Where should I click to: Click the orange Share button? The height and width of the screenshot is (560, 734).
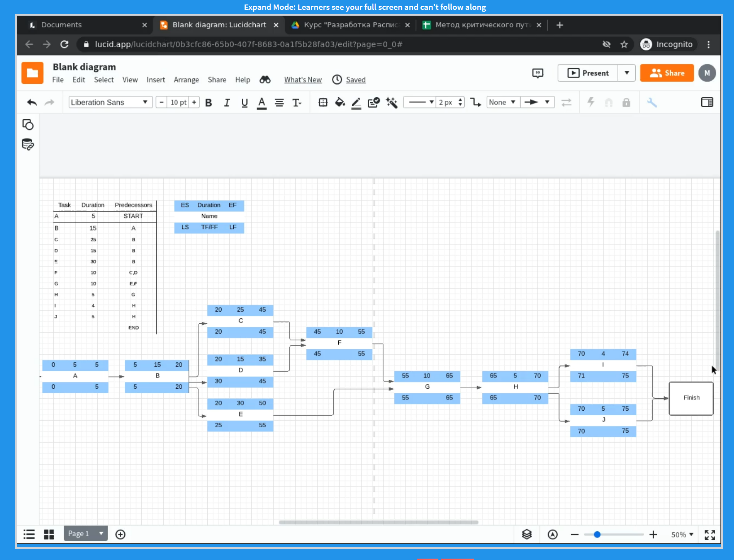coord(667,73)
